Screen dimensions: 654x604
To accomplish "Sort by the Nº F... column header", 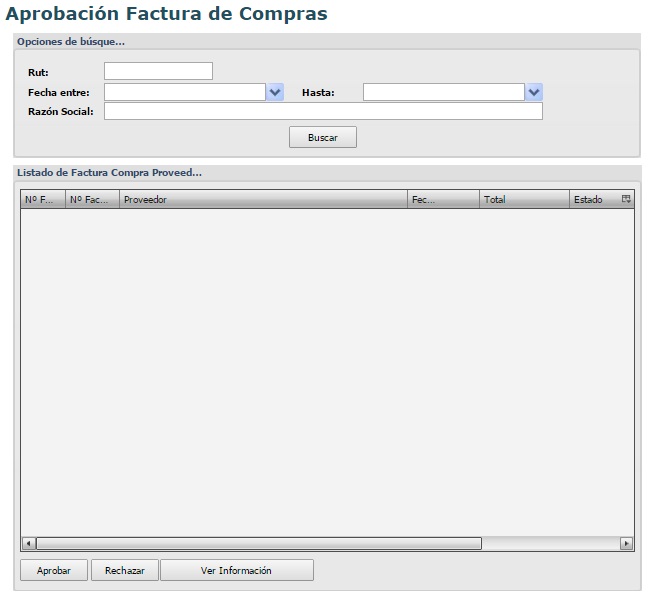I will point(43,199).
